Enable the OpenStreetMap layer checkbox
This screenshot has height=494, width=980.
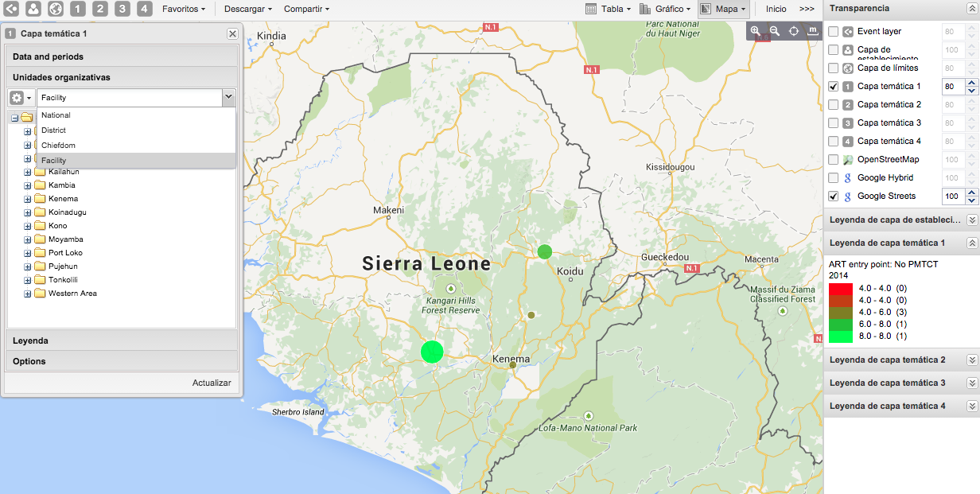[834, 160]
